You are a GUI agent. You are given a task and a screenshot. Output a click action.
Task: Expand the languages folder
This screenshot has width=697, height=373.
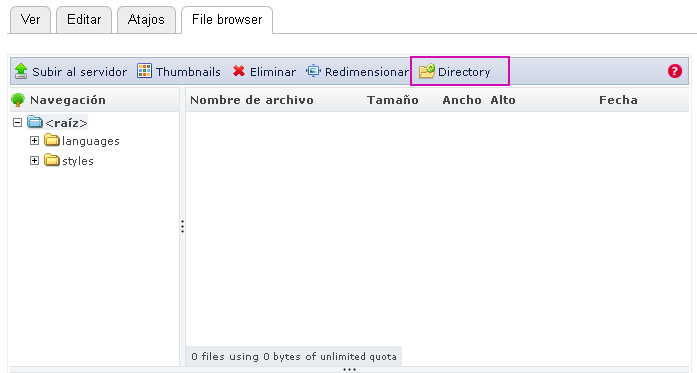tap(34, 140)
